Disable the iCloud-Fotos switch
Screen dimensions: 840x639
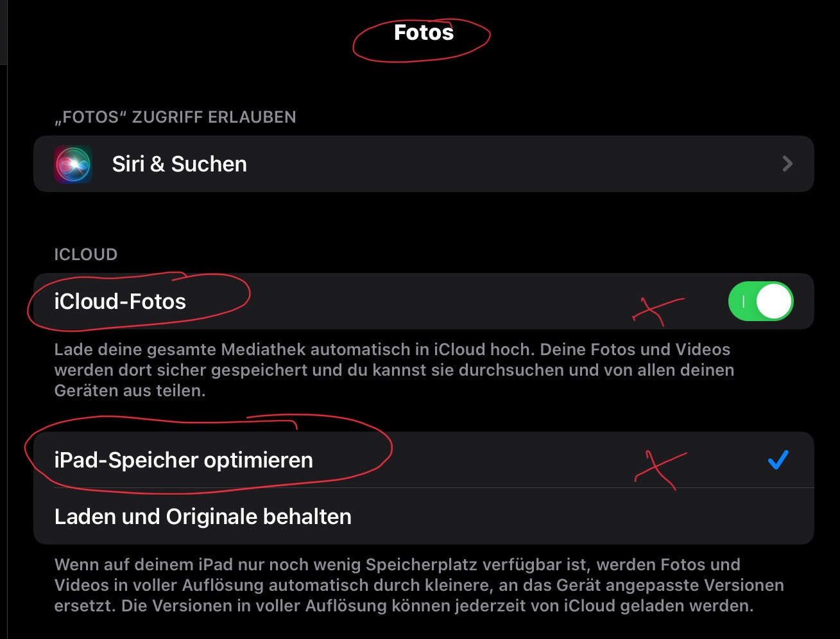[760, 301]
